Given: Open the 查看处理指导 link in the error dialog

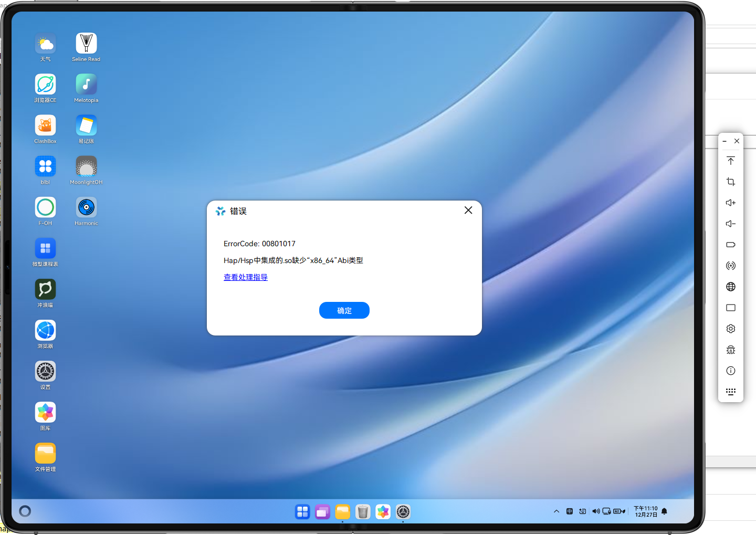Looking at the screenshot, I should (x=245, y=277).
